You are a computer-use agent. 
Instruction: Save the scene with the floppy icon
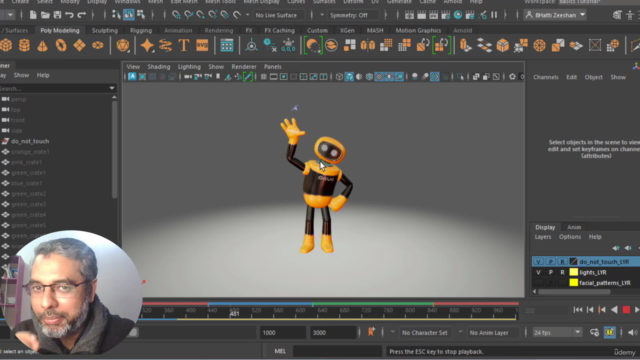pos(57,15)
